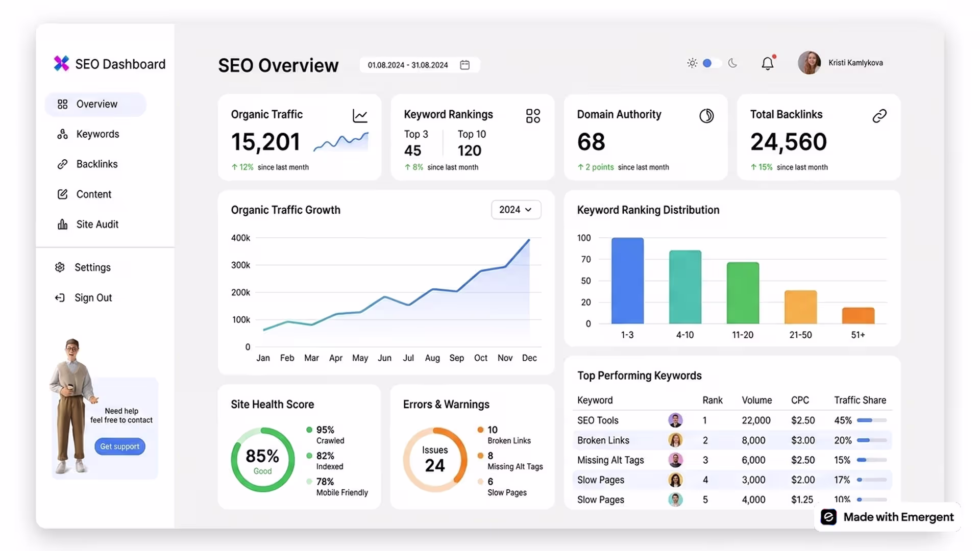Screen dimensions: 980x551
Task: Open notifications bell icon
Action: click(768, 63)
